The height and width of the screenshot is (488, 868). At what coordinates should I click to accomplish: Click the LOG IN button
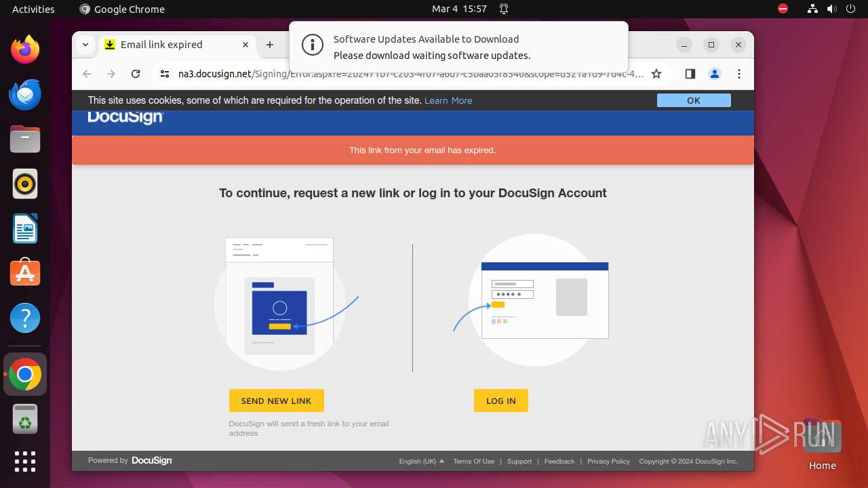pyautogui.click(x=501, y=401)
